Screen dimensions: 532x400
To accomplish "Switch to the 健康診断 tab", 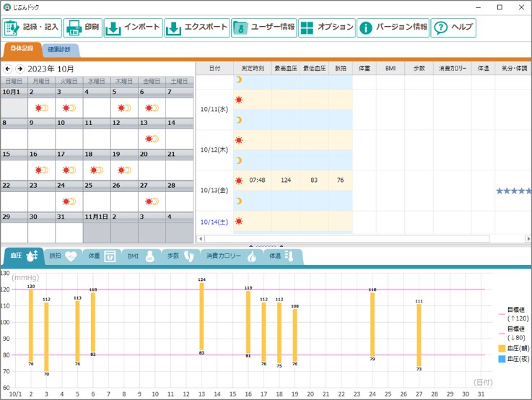I will (x=60, y=50).
